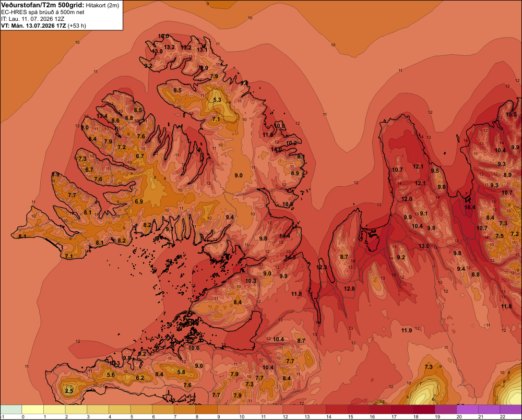Click the pale green legend swatch below zero
The width and height of the screenshot is (522, 420).
coord(11,410)
